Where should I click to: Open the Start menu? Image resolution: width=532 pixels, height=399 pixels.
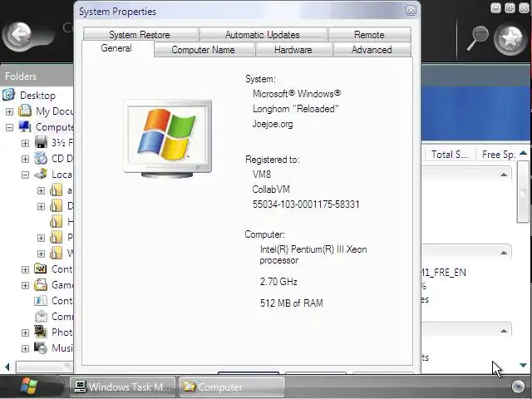click(29, 387)
